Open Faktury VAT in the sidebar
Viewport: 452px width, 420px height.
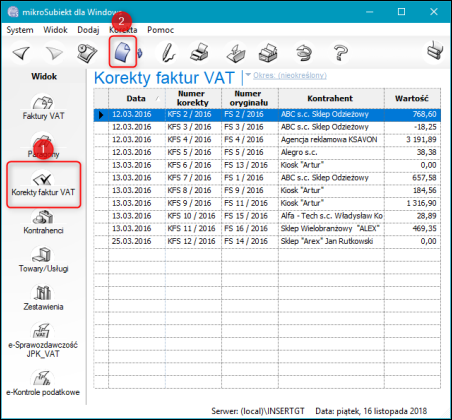[x=43, y=107]
